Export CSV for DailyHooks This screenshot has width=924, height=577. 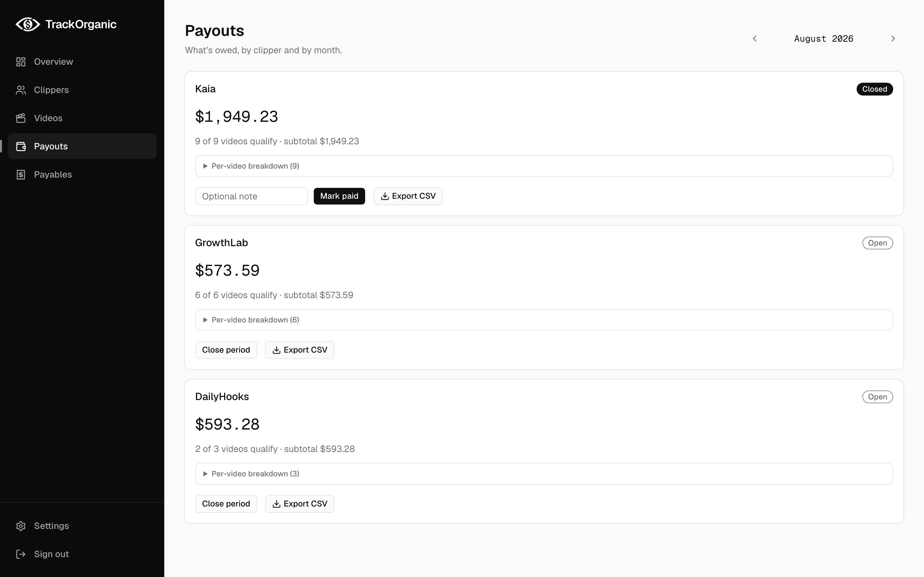(299, 504)
